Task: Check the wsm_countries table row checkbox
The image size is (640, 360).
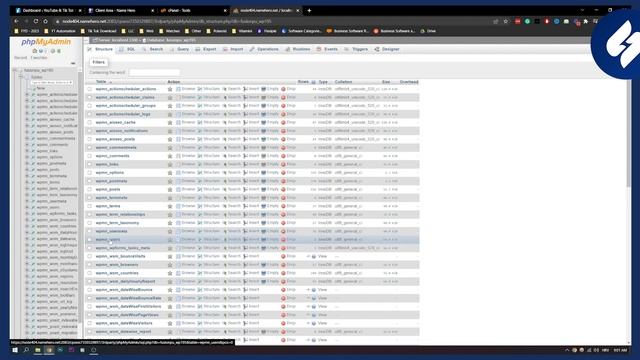Action: pos(89,273)
